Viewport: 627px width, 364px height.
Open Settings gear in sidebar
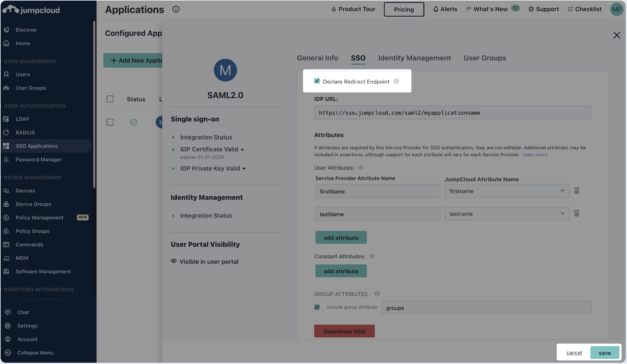[x=8, y=326]
